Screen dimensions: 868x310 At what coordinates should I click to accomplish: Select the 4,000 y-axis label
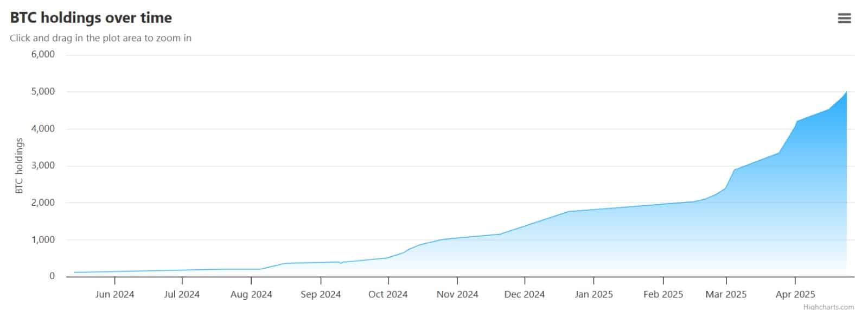tap(43, 129)
